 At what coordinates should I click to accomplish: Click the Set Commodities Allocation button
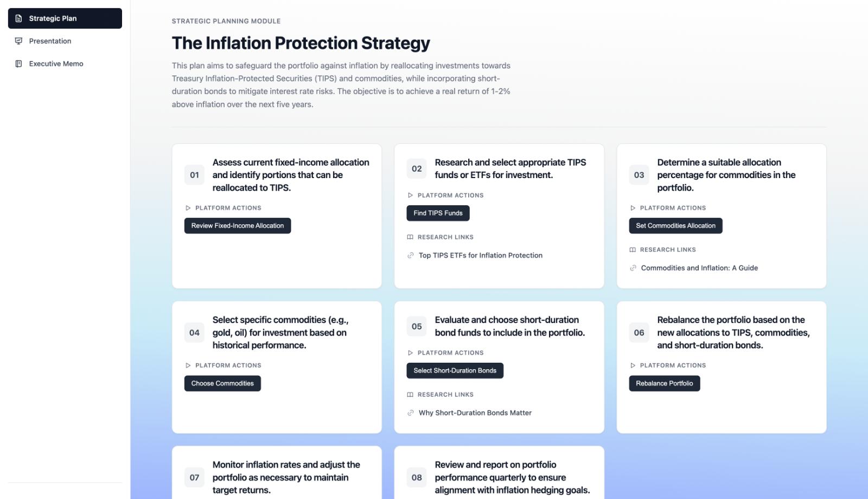coord(675,226)
